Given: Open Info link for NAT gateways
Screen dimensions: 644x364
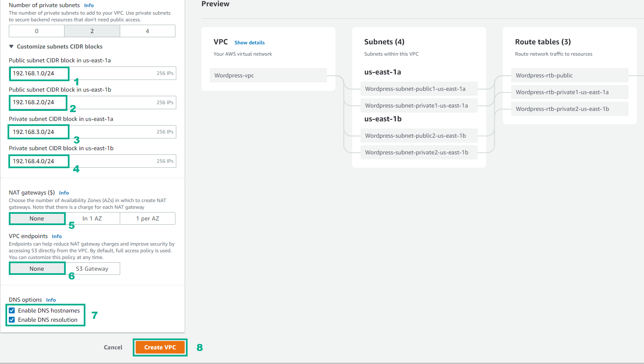Looking at the screenshot, I should point(64,193).
